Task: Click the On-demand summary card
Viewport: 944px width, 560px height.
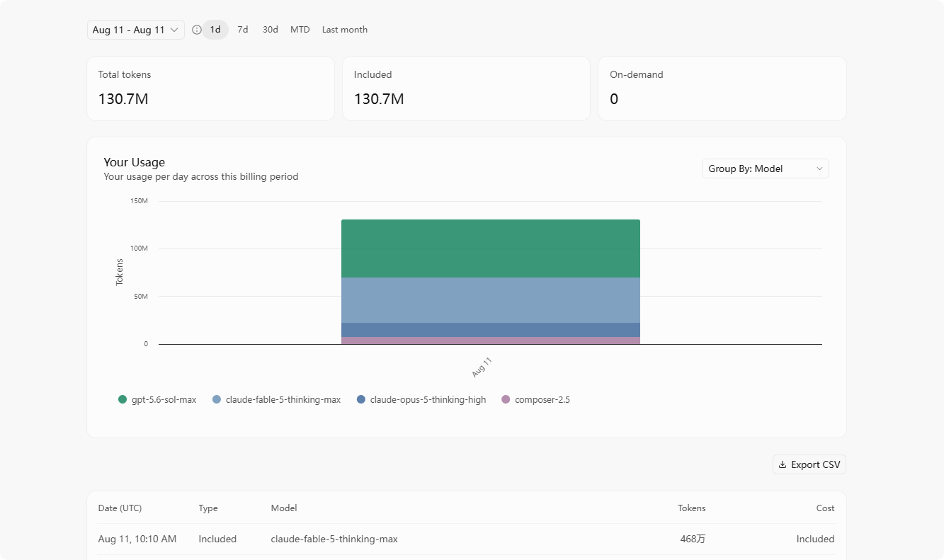Action: [x=722, y=88]
